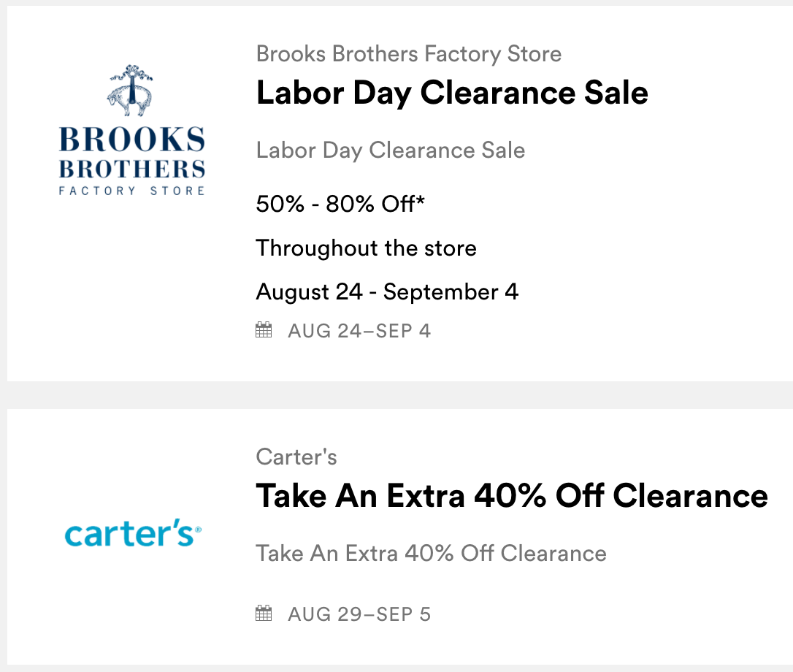Open the bold Take An Extra 40% Off headline
This screenshot has height=672, width=793.
pyautogui.click(x=512, y=497)
